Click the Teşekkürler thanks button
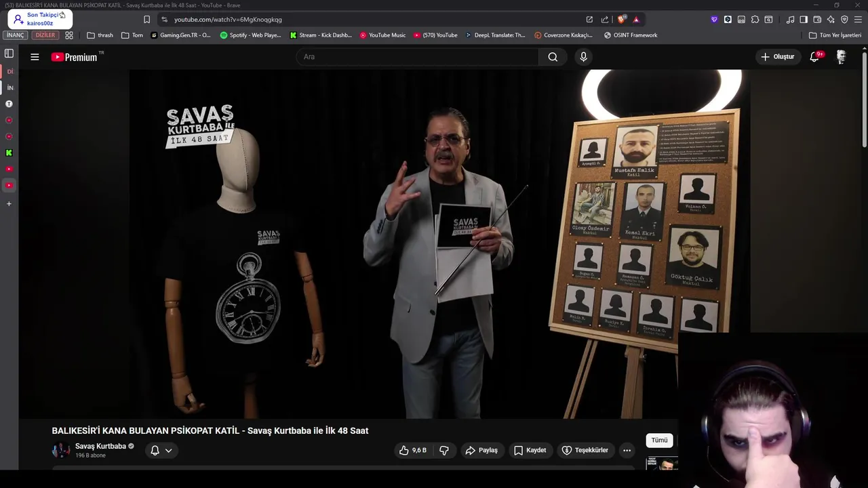The height and width of the screenshot is (488, 868). [585, 450]
